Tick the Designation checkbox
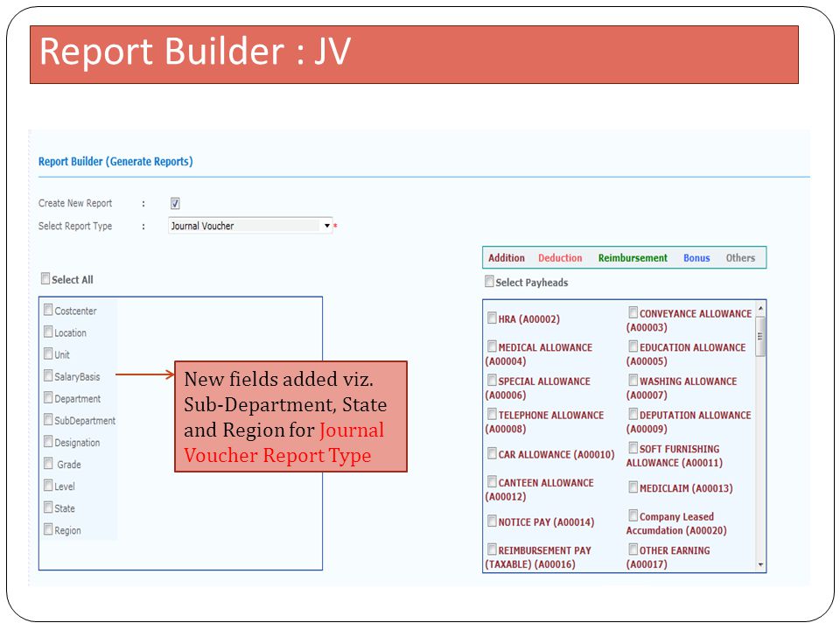 tap(48, 441)
